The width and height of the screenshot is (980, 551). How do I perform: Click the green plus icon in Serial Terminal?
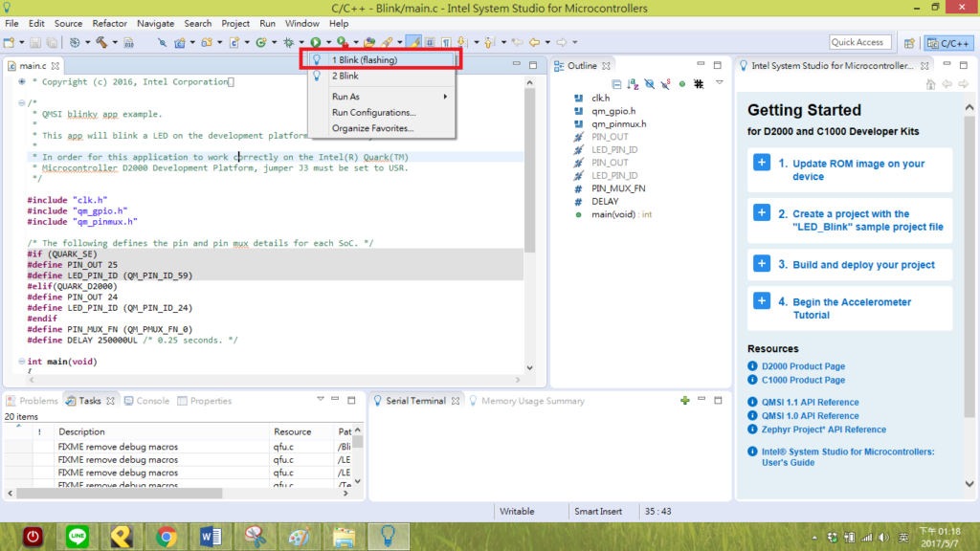pos(685,401)
